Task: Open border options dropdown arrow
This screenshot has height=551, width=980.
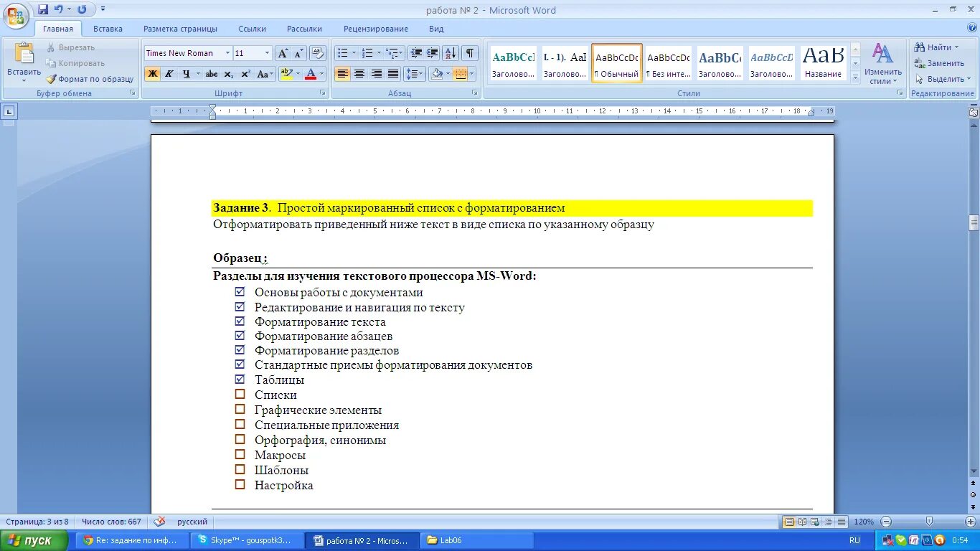Action: (472, 74)
